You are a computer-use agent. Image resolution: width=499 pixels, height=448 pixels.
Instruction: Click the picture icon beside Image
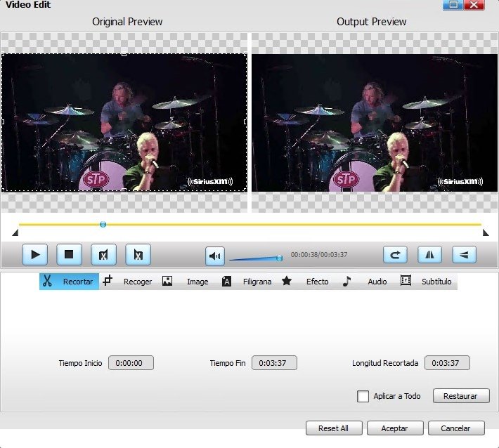pyautogui.click(x=167, y=281)
